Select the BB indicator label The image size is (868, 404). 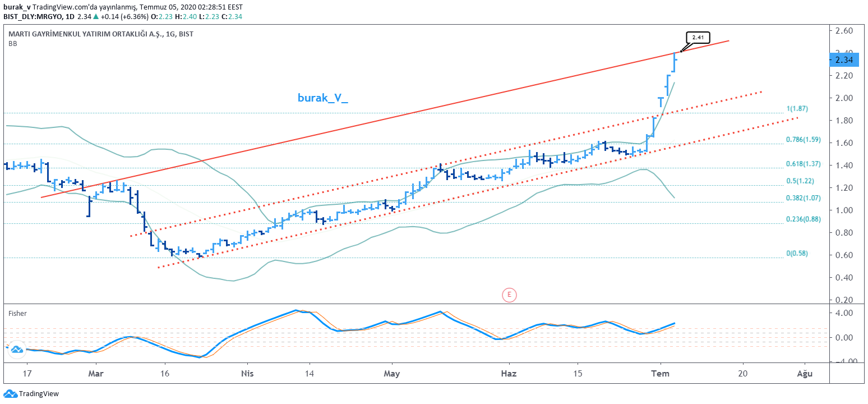pyautogui.click(x=12, y=44)
